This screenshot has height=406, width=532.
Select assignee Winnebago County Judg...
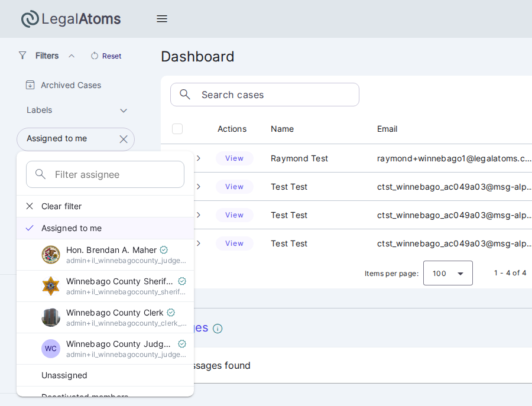pos(105,349)
